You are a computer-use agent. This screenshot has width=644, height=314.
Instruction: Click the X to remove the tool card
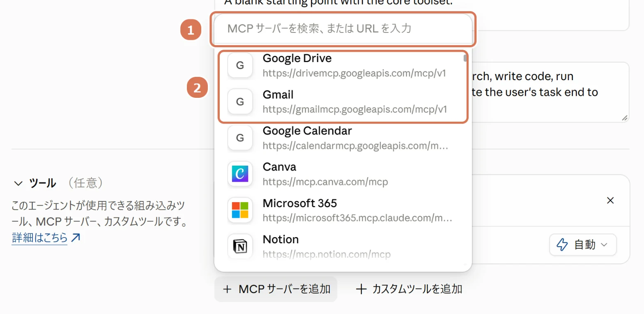coord(610,201)
